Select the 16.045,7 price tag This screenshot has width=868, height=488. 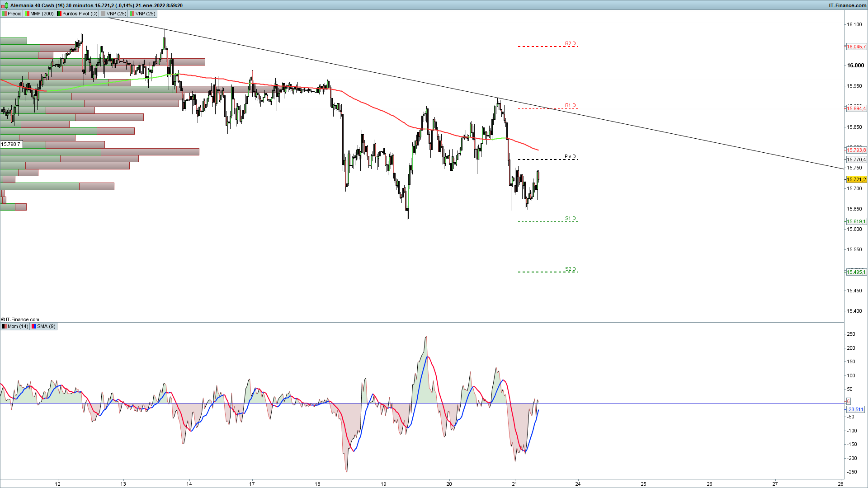[856, 47]
